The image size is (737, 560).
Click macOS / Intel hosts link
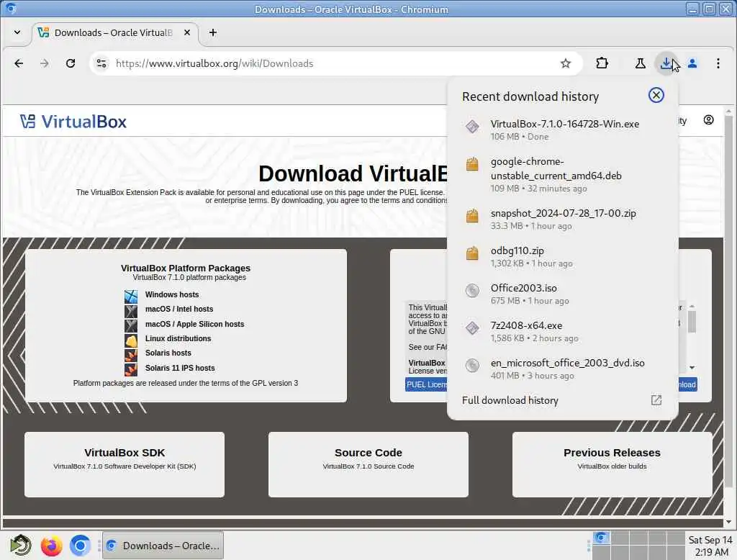point(179,309)
